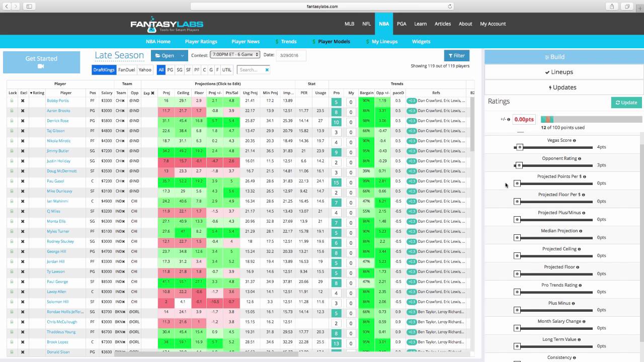Click the Pro Trends Rating info icon

pyautogui.click(x=581, y=286)
